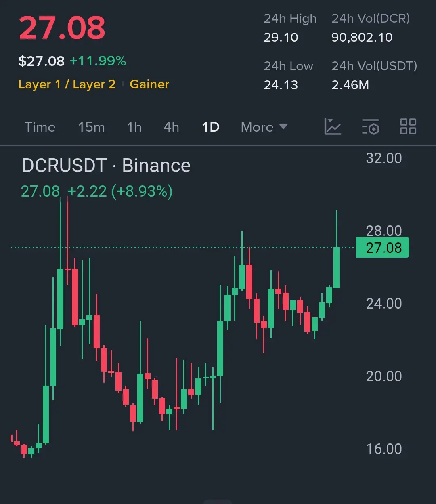Click the 24h High value 29.10
This screenshot has height=504, width=436.
pyautogui.click(x=281, y=38)
